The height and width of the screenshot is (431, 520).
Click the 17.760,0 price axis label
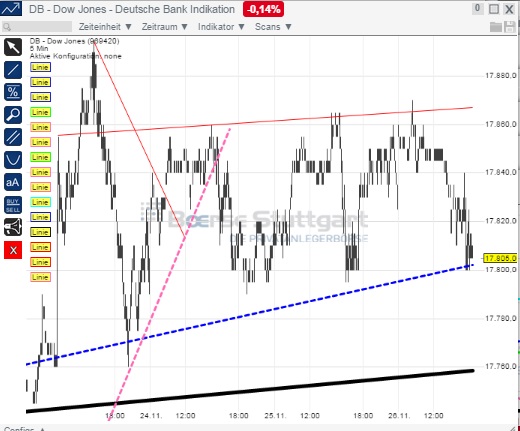pyautogui.click(x=501, y=367)
